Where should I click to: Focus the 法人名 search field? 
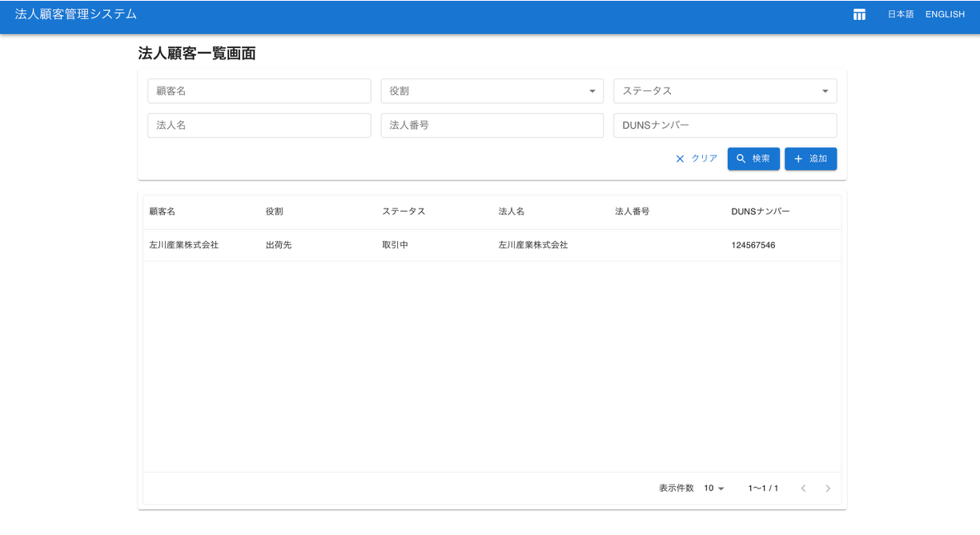[259, 126]
